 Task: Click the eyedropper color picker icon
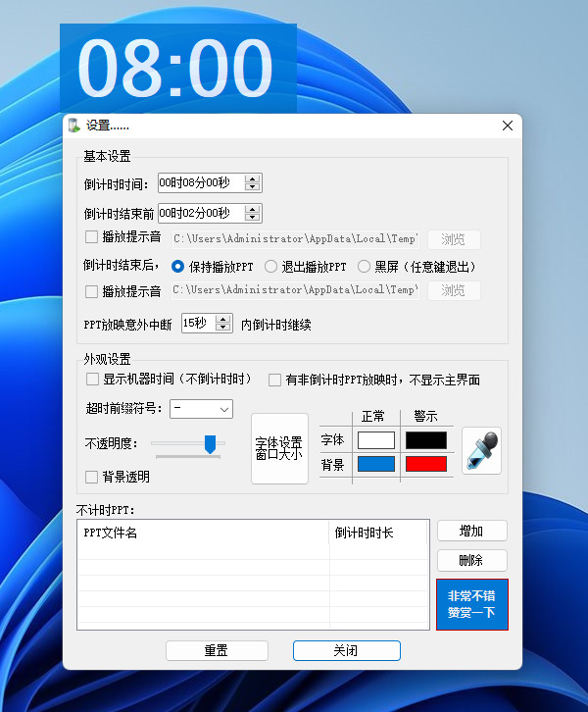[481, 451]
